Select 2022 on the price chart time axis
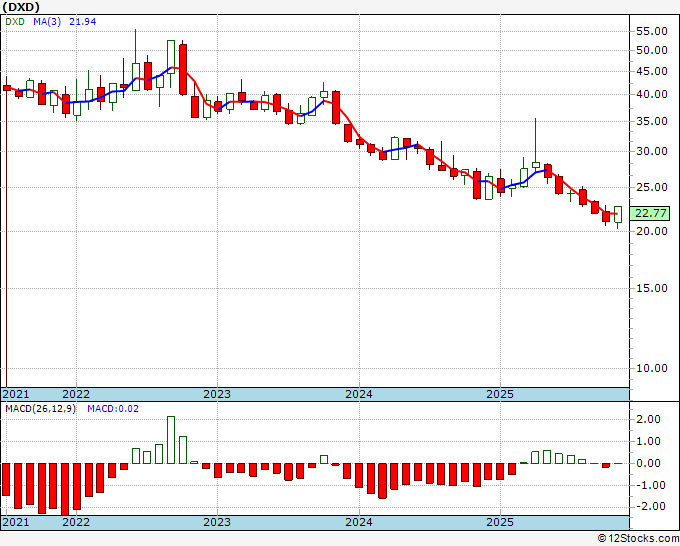Image resolution: width=680 pixels, height=546 pixels. click(76, 394)
